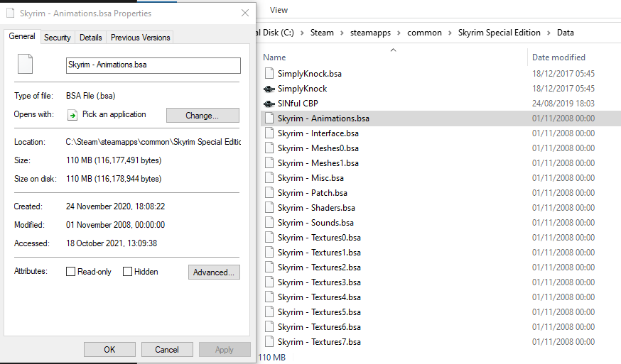Click the Skyrim - Textures0.bsa file icon

point(269,238)
